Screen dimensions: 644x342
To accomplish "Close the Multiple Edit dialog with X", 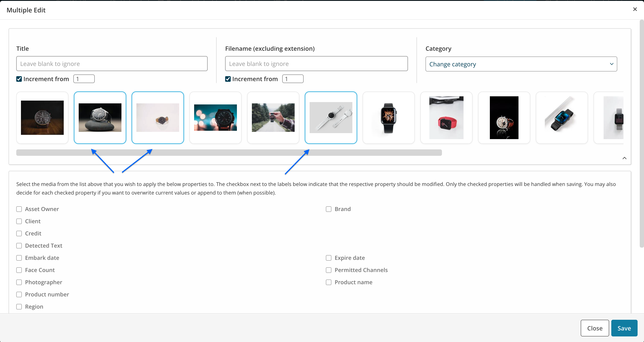I will 635,9.
